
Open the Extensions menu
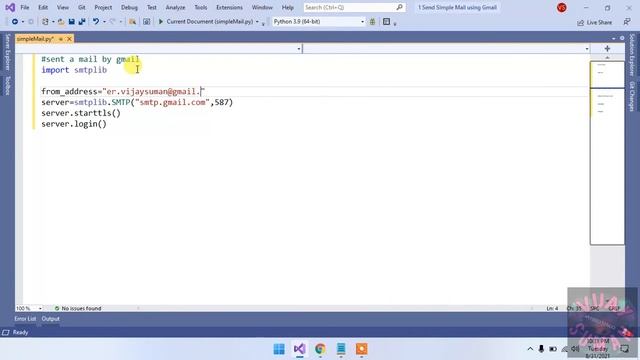(229, 7)
